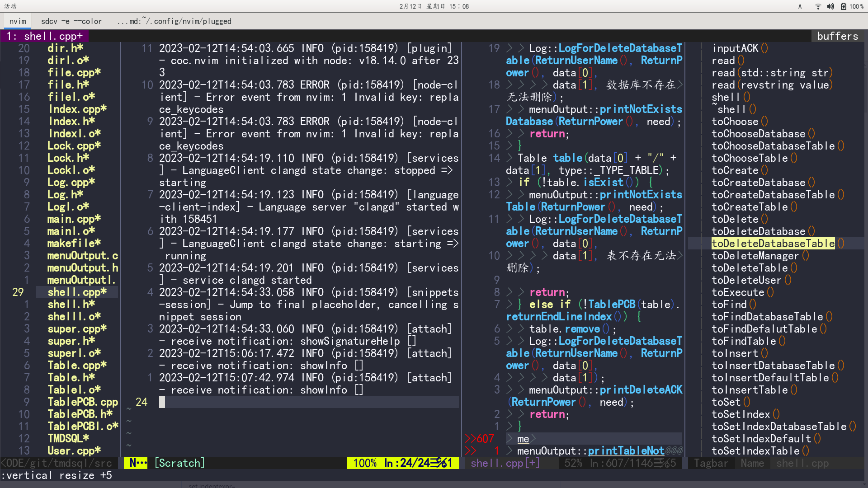Open dir.h in file tree
This screenshot has height=488, width=868.
[66, 48]
